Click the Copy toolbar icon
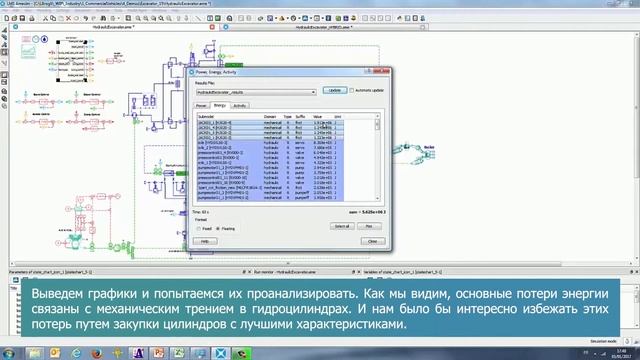The height and width of the screenshot is (360, 640). click(x=53, y=18)
